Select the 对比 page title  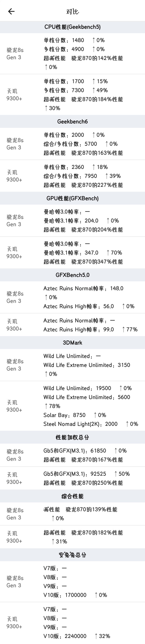72,12
